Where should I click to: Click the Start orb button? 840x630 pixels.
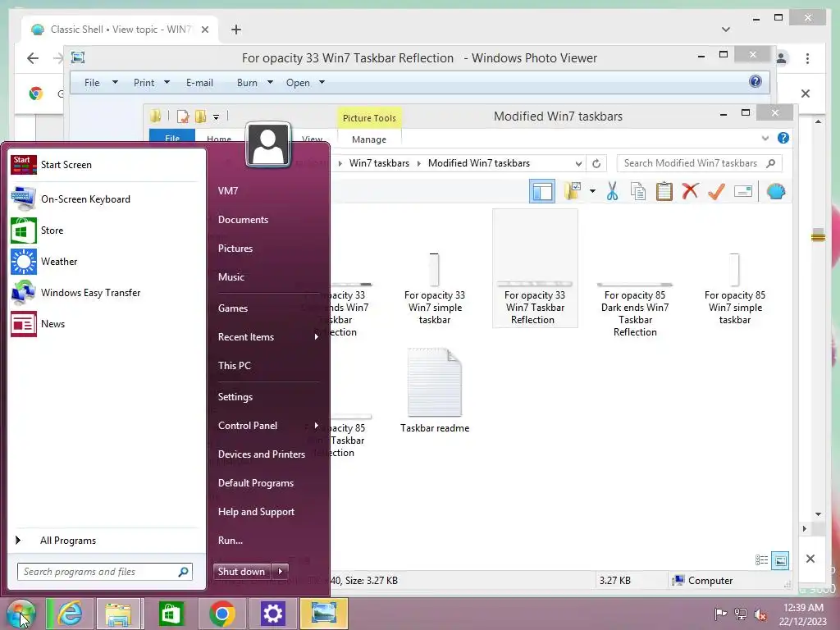pos(21,614)
